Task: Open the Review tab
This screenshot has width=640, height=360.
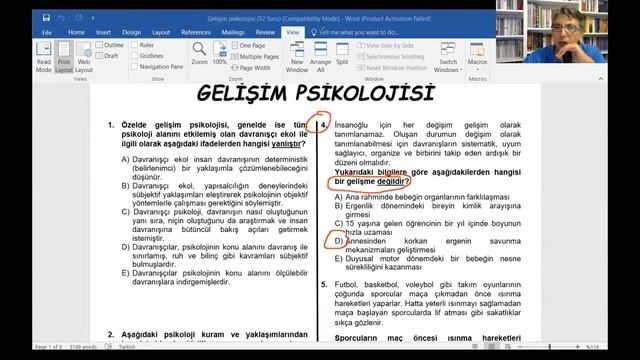Action: 265,32
